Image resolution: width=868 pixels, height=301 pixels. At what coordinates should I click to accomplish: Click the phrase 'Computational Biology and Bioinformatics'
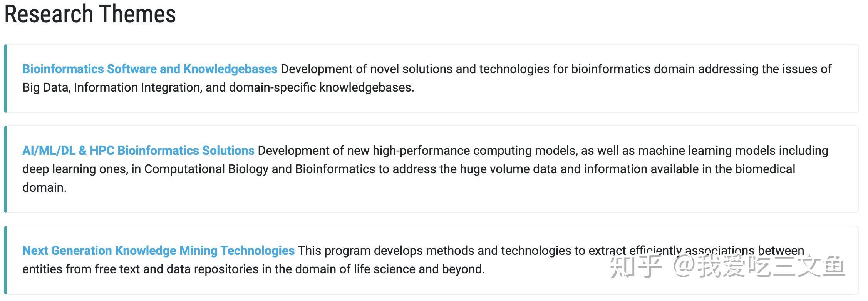pos(260,169)
